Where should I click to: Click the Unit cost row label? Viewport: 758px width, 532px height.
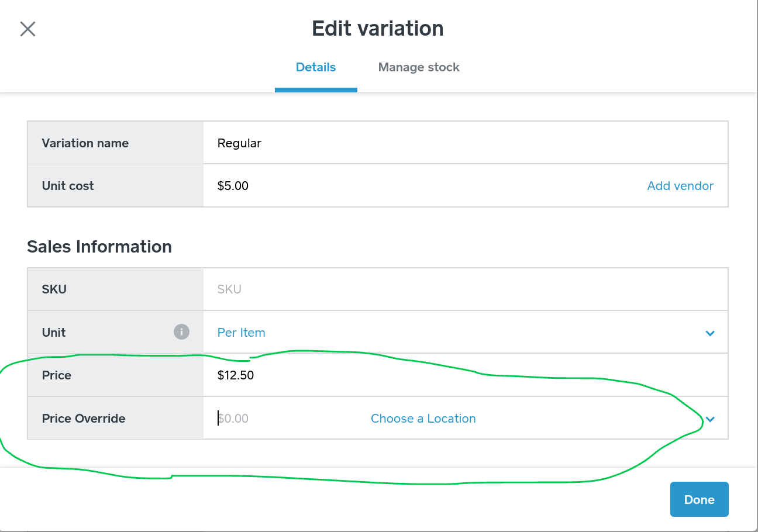click(68, 186)
